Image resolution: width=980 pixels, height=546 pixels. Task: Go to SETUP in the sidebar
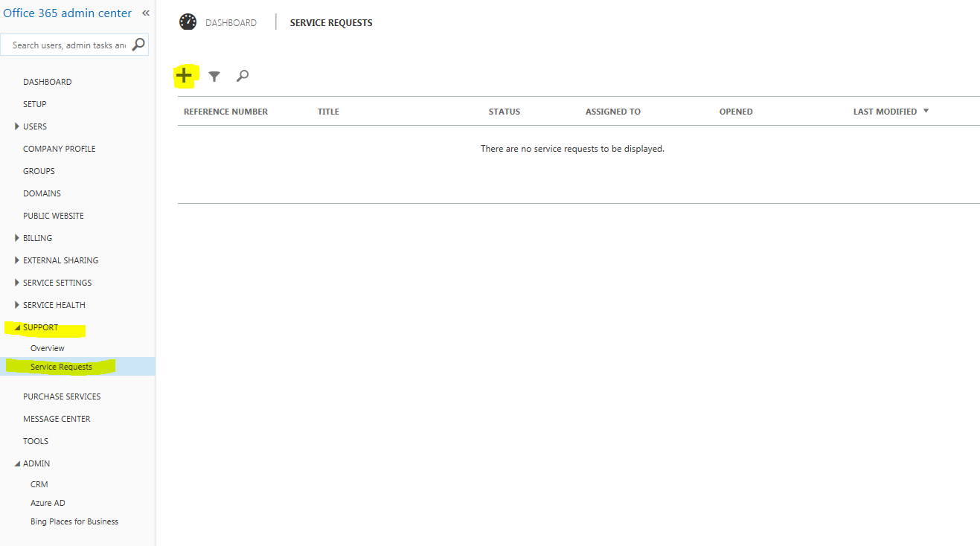pyautogui.click(x=35, y=104)
